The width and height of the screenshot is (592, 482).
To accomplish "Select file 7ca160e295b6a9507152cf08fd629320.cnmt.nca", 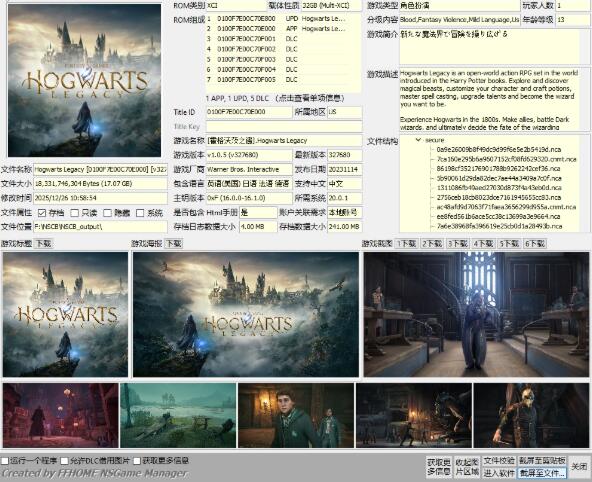I will coord(506,159).
